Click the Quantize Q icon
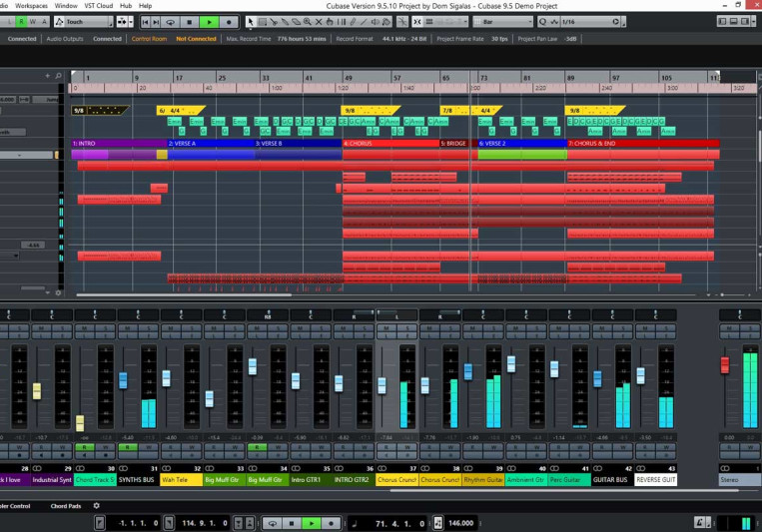 point(543,22)
